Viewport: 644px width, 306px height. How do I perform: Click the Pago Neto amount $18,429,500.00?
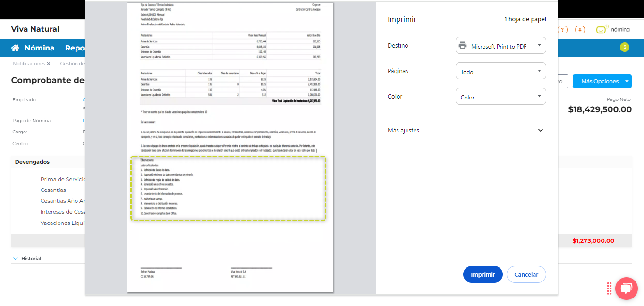pos(600,109)
